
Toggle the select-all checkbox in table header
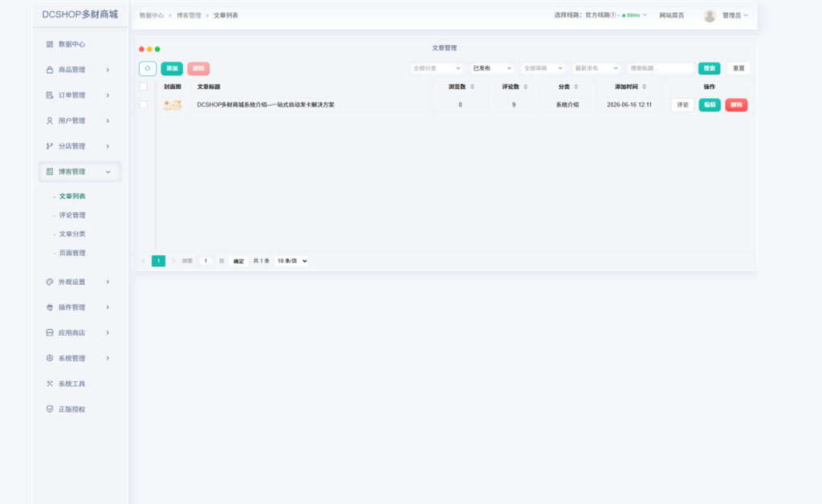143,87
